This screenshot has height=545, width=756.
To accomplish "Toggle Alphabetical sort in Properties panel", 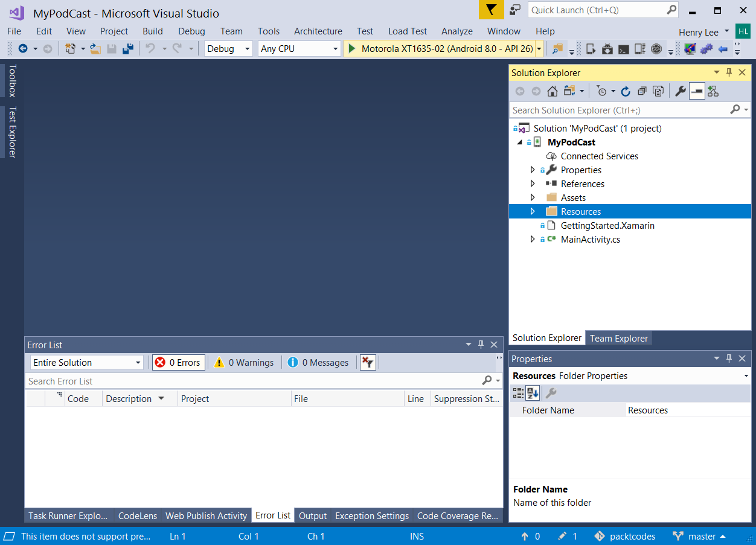I will (533, 394).
